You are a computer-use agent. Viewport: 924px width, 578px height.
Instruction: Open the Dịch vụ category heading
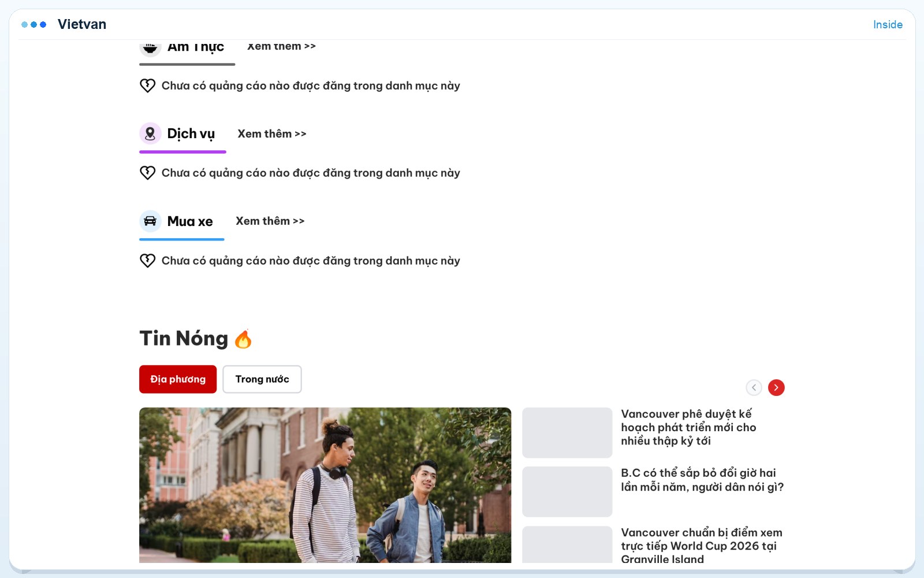tap(191, 134)
